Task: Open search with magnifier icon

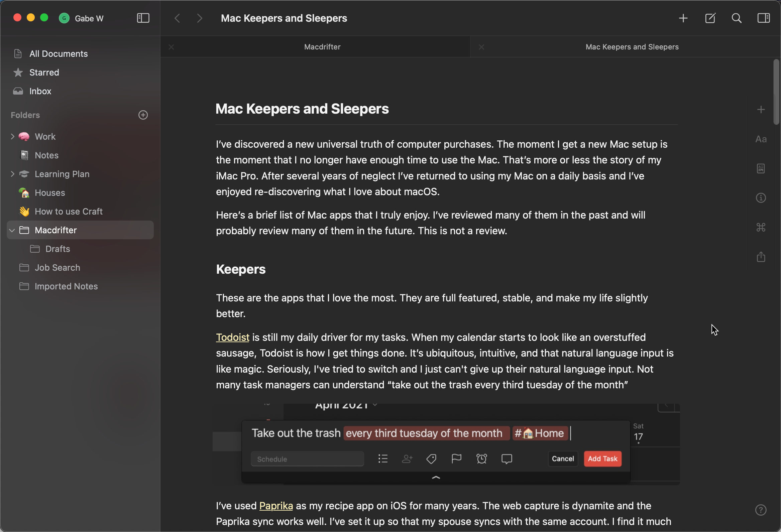Action: [x=737, y=18]
